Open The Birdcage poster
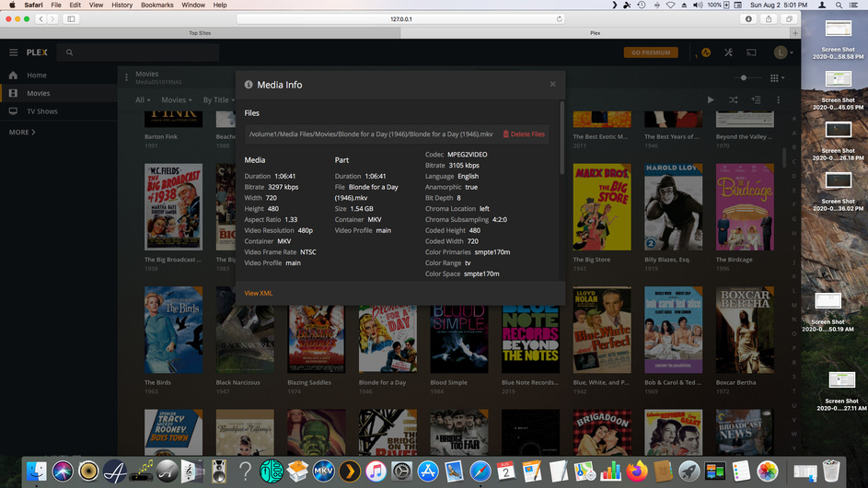The height and width of the screenshot is (488, 868). [745, 206]
